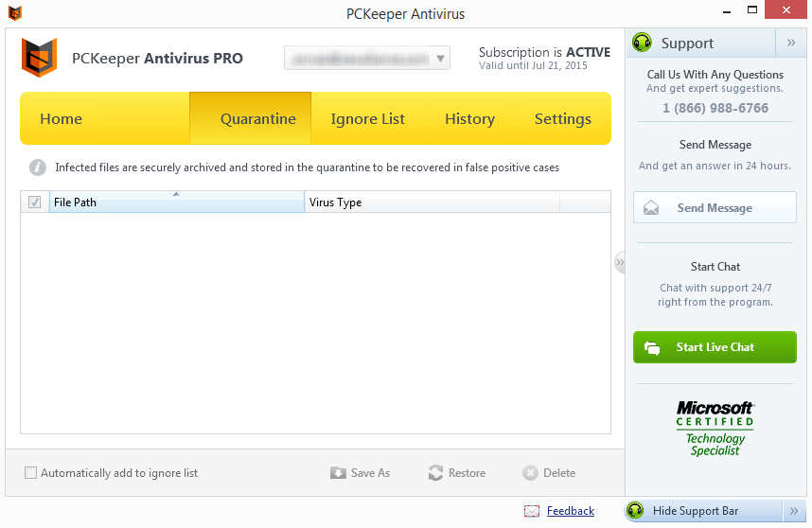
Task: Toggle the select-all checkbox in table header
Action: point(35,202)
